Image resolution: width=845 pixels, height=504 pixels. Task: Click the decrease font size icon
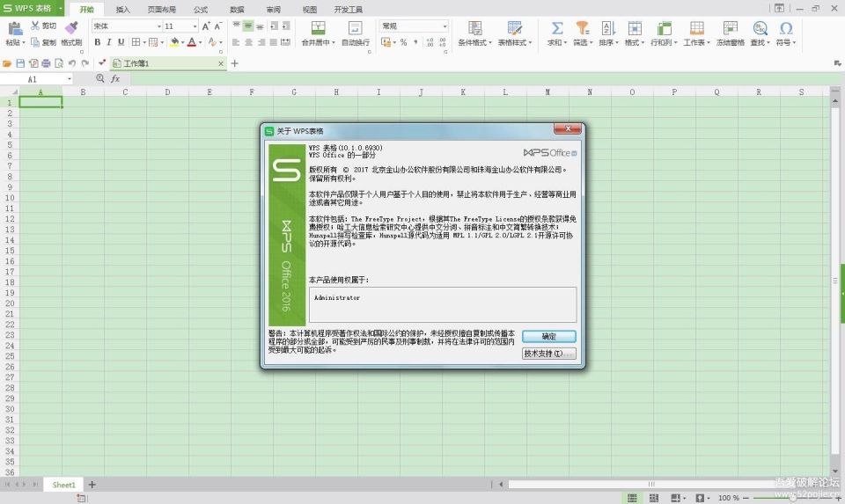tap(217, 26)
